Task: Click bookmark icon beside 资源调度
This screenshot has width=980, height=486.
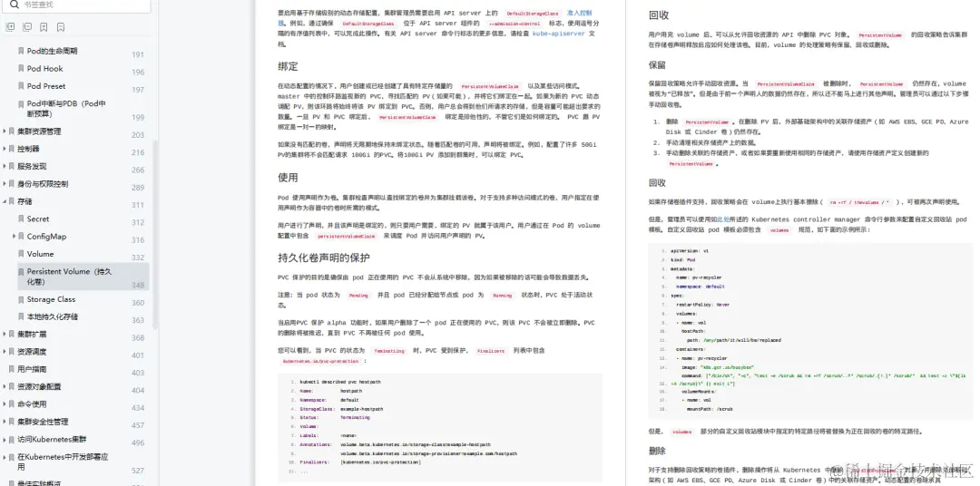Action: point(12,352)
